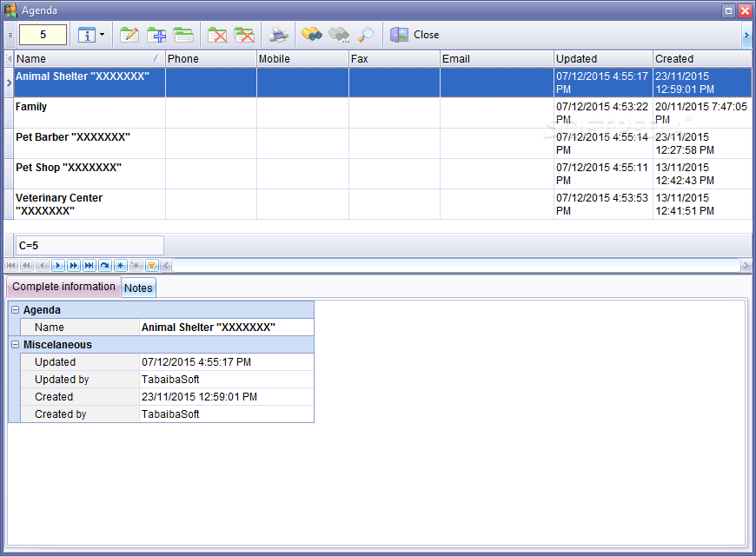Click the toolbar overflow arrow at right
756x556 pixels.
746,35
